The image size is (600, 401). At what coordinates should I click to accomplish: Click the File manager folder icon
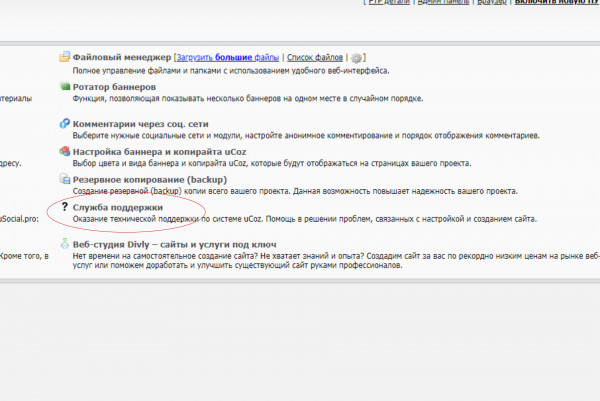(x=64, y=57)
